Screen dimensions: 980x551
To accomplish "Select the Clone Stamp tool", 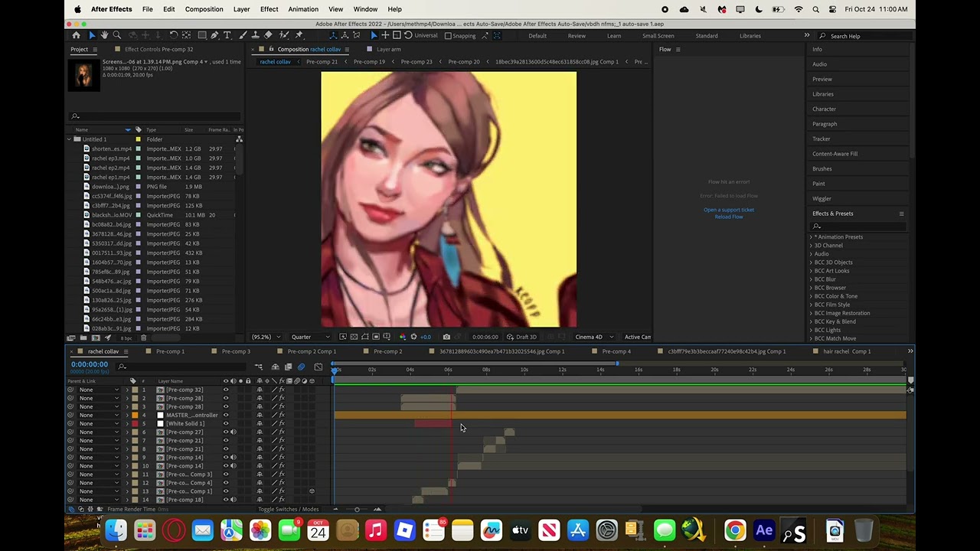I will tap(255, 35).
